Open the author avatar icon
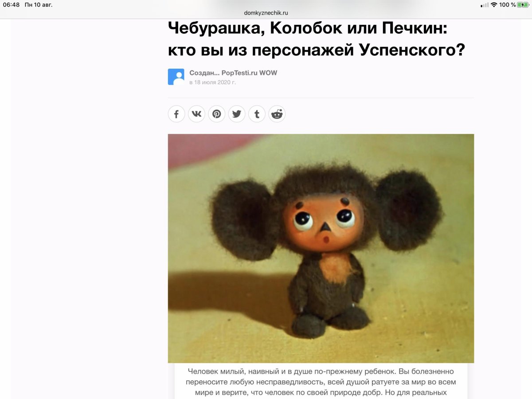This screenshot has width=532, height=399. click(x=176, y=77)
